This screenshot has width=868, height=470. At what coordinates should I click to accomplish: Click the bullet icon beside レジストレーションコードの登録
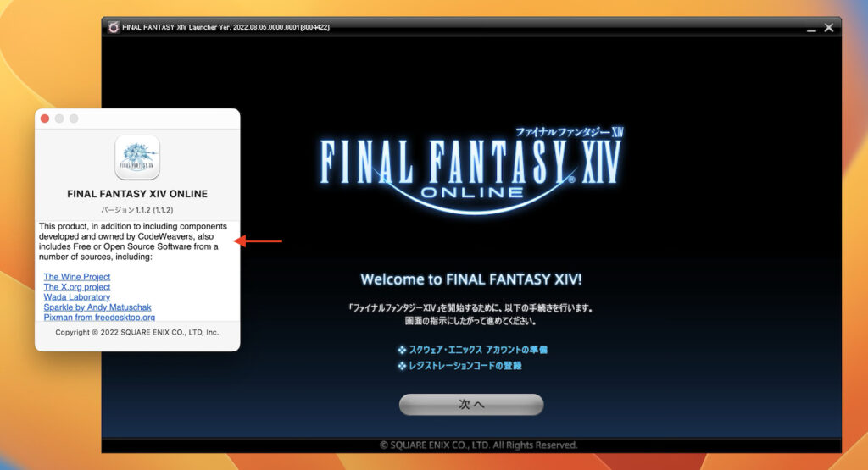401,366
